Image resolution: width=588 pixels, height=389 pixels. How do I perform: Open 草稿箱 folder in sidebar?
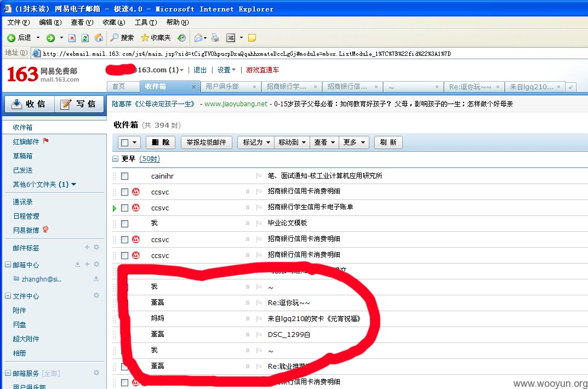[x=22, y=156]
